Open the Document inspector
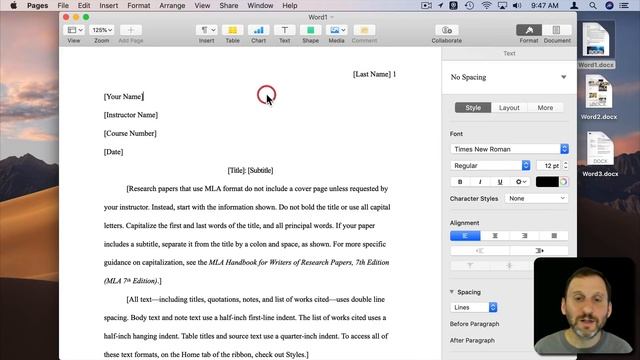The width and height of the screenshot is (640, 360). pos(556,30)
